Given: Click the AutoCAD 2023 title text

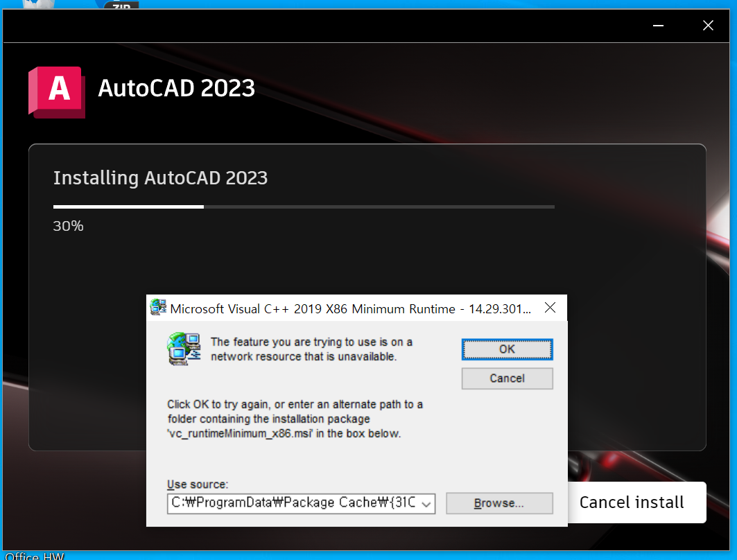Looking at the screenshot, I should click(176, 88).
